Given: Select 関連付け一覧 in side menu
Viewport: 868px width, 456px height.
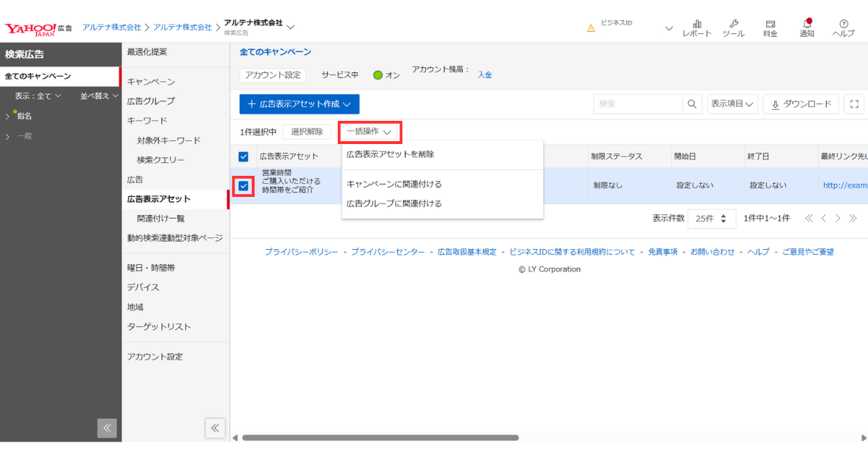Looking at the screenshot, I should (161, 219).
